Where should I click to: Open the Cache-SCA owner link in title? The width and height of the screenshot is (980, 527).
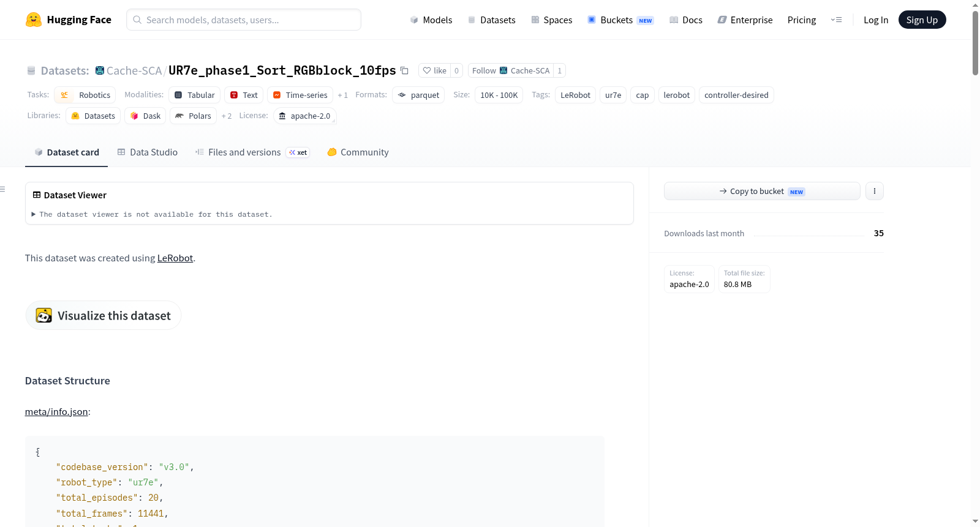(x=134, y=70)
